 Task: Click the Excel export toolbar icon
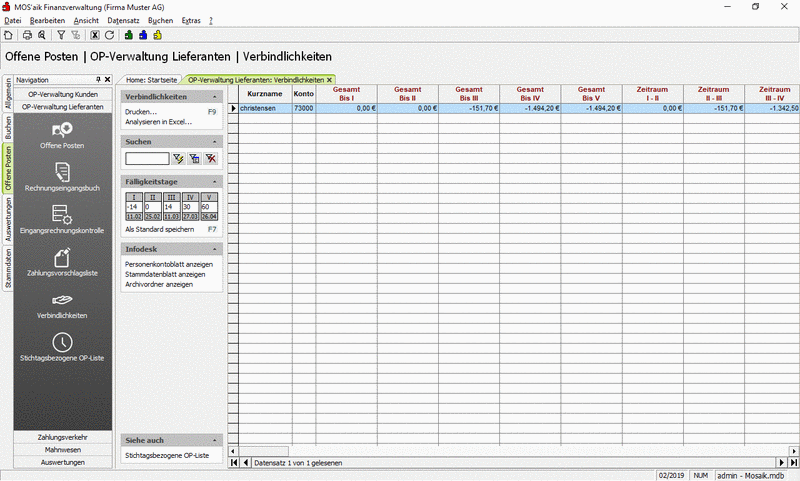click(95, 35)
